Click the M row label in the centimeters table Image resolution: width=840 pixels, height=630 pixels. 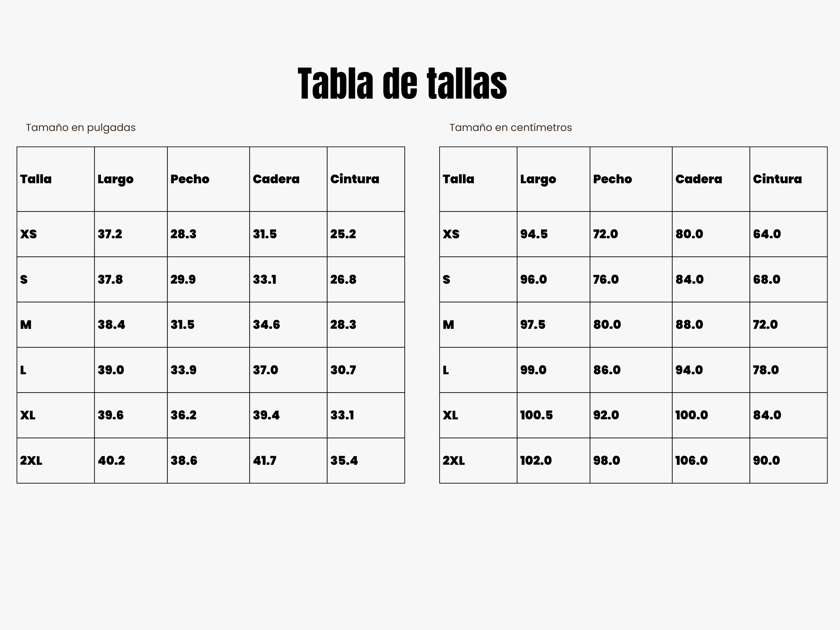[x=448, y=325]
